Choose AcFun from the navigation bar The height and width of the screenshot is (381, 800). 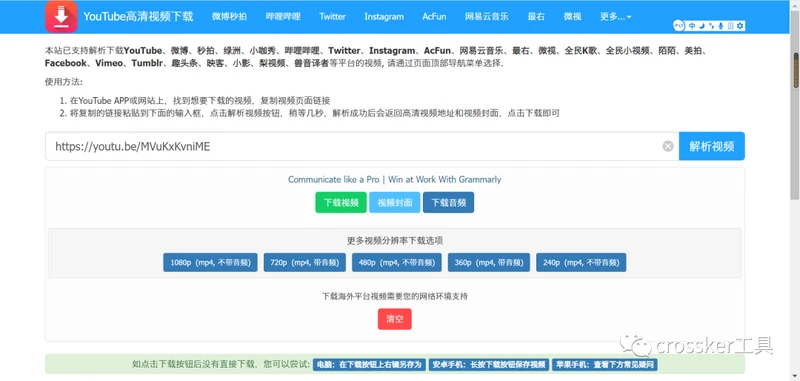pyautogui.click(x=434, y=16)
